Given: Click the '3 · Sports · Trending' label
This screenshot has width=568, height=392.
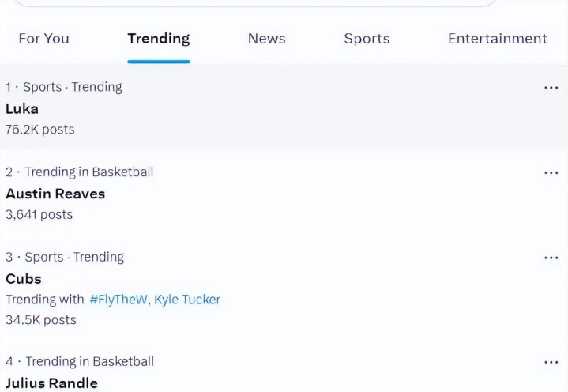Looking at the screenshot, I should point(65,257).
